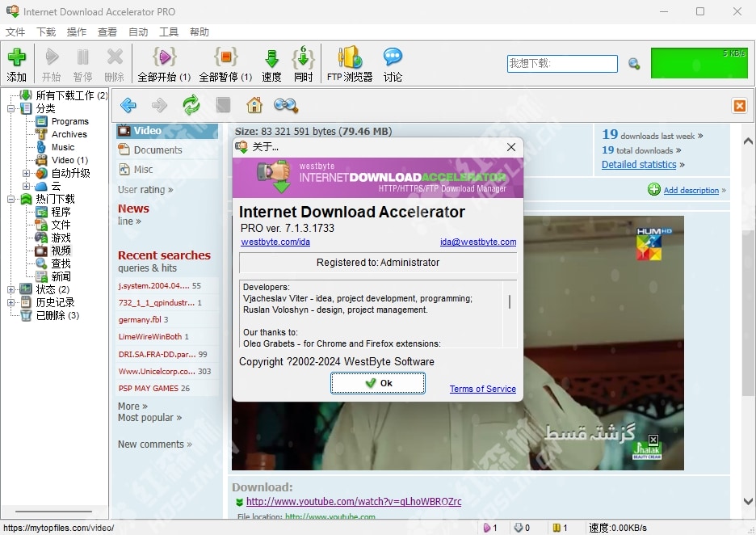
Task: Select Music category in tree
Action: (63, 147)
